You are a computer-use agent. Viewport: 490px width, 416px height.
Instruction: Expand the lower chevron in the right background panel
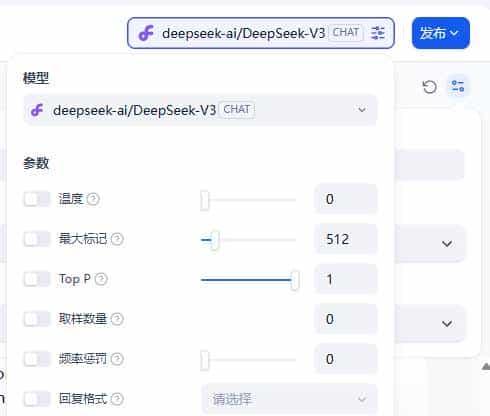[x=447, y=323]
